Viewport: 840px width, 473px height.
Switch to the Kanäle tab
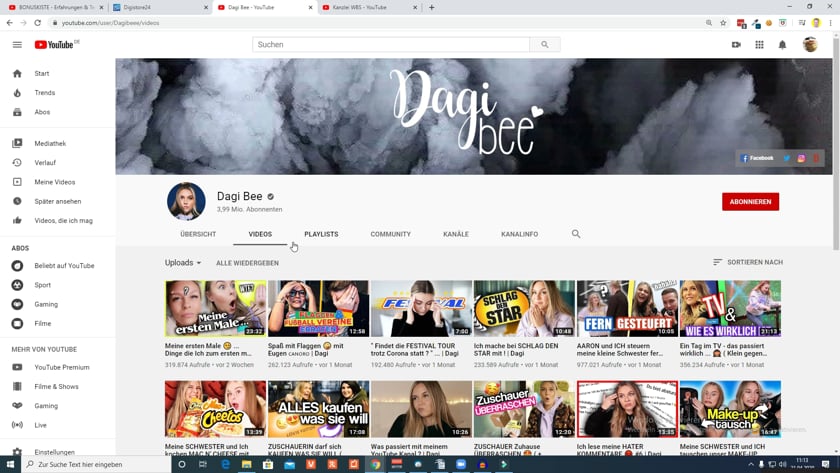[456, 234]
